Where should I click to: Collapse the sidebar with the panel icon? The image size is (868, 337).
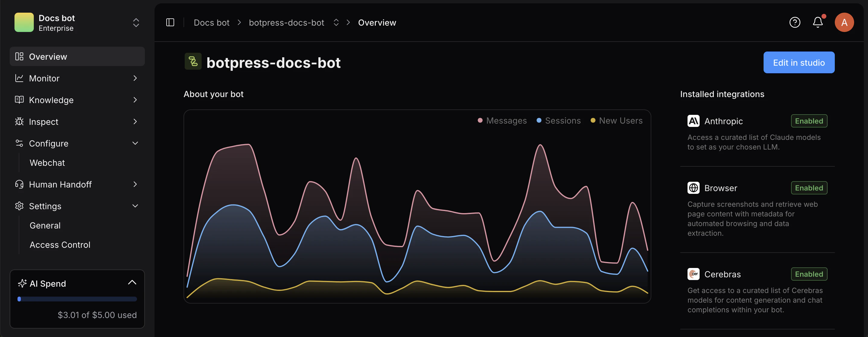[170, 22]
